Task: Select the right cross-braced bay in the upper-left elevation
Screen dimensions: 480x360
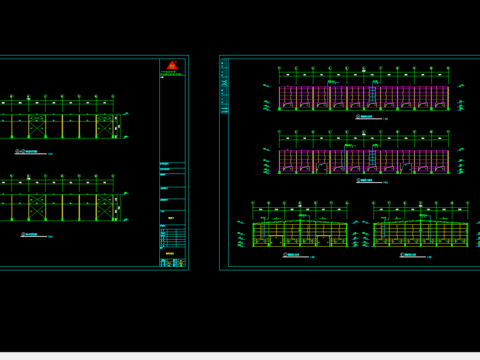Action: coord(104,126)
